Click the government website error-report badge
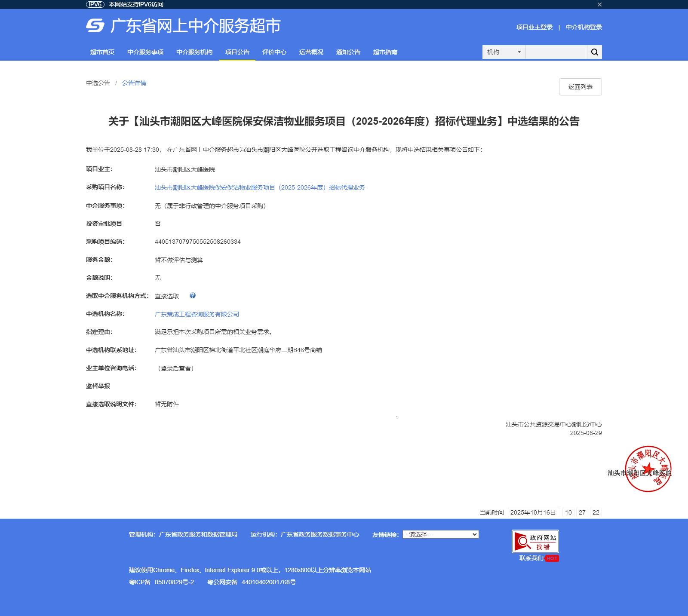Viewport: 688px width, 616px height. point(535,541)
